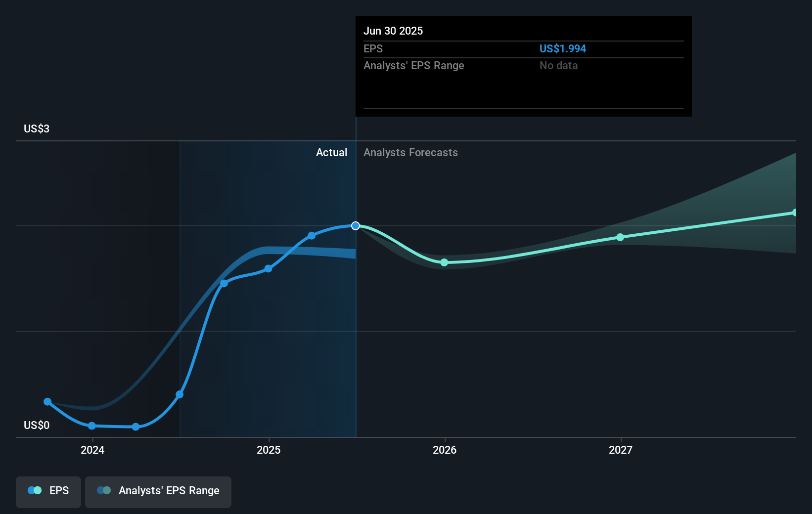Screen dimensions: 812x514
Task: Click the Jun 30 2025 tooltip heading
Action: point(393,31)
